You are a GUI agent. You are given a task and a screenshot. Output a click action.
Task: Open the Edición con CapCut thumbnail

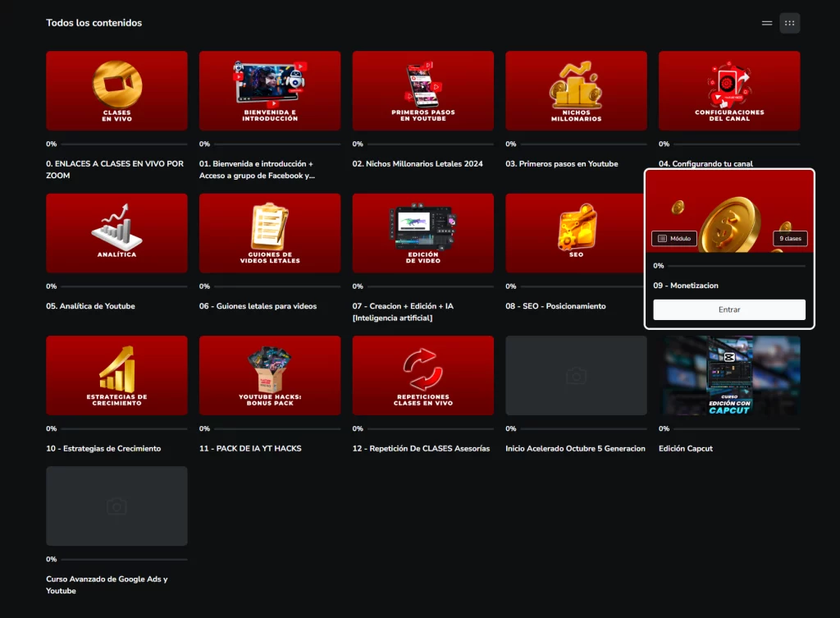(729, 375)
